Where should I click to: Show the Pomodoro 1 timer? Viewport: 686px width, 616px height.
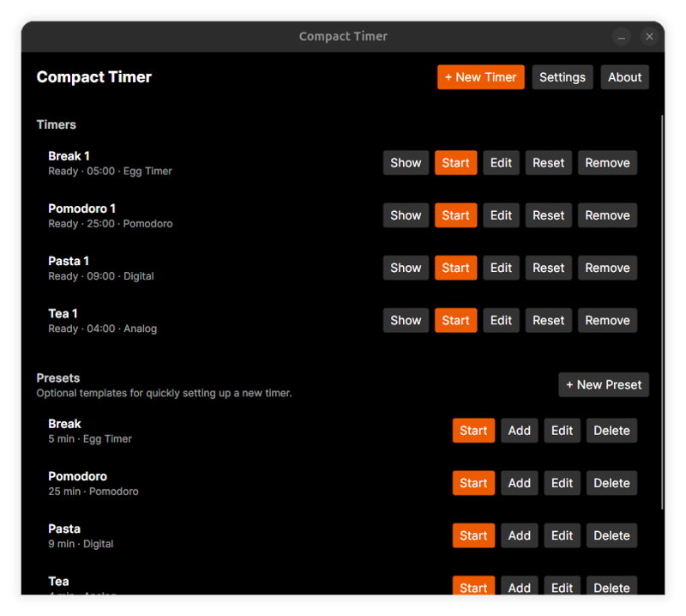[x=406, y=215]
